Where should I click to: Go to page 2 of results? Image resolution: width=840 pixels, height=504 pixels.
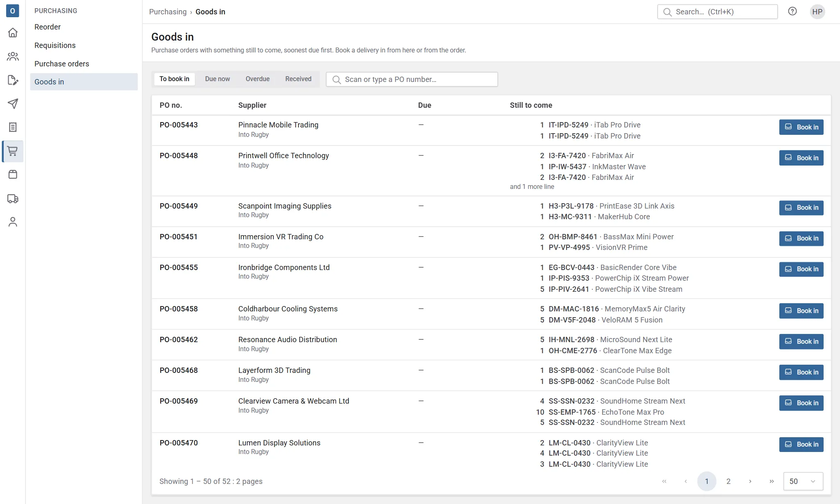pos(728,481)
